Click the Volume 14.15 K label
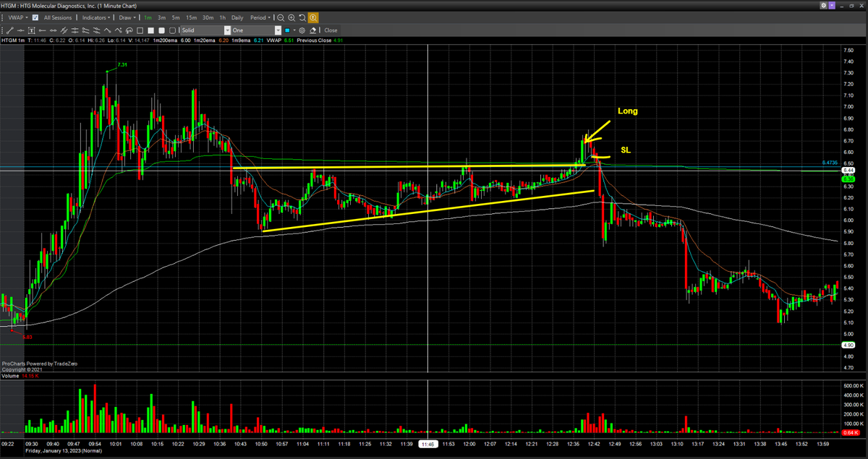This screenshot has height=459, width=868. pyautogui.click(x=20, y=376)
